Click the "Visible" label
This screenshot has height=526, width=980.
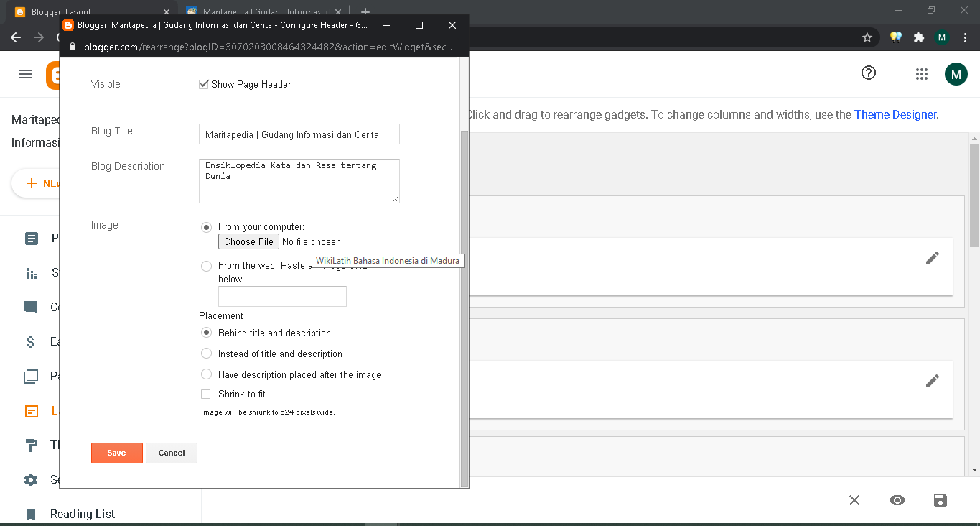[106, 84]
